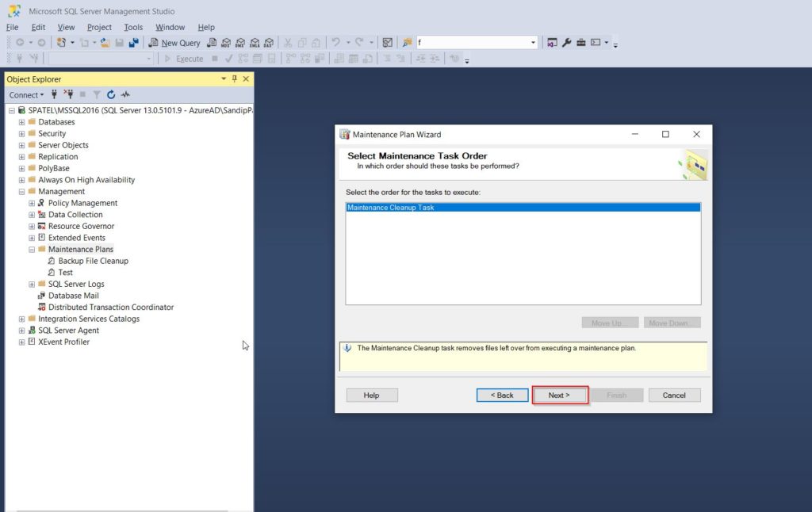The image size is (812, 512).
Task: Select the Extended Events node
Action: tap(77, 238)
